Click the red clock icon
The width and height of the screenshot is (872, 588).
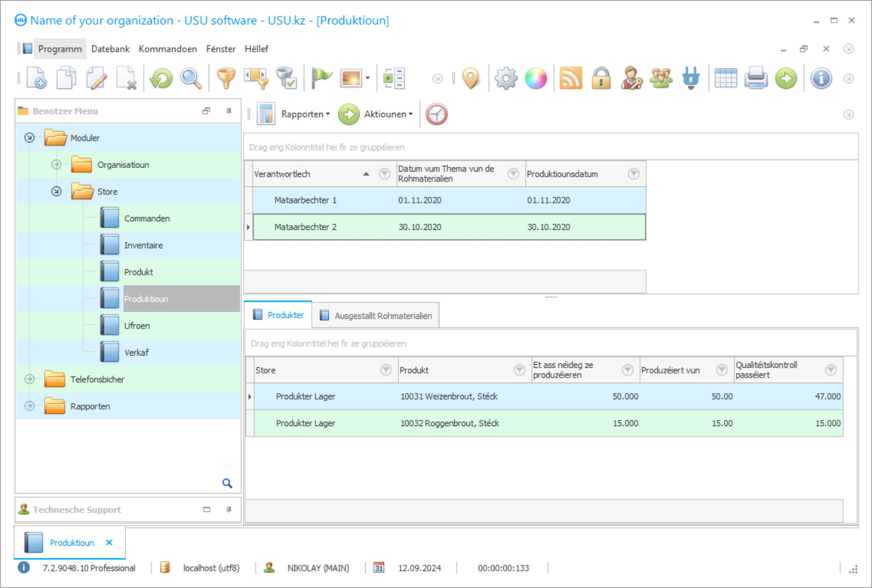(x=436, y=114)
